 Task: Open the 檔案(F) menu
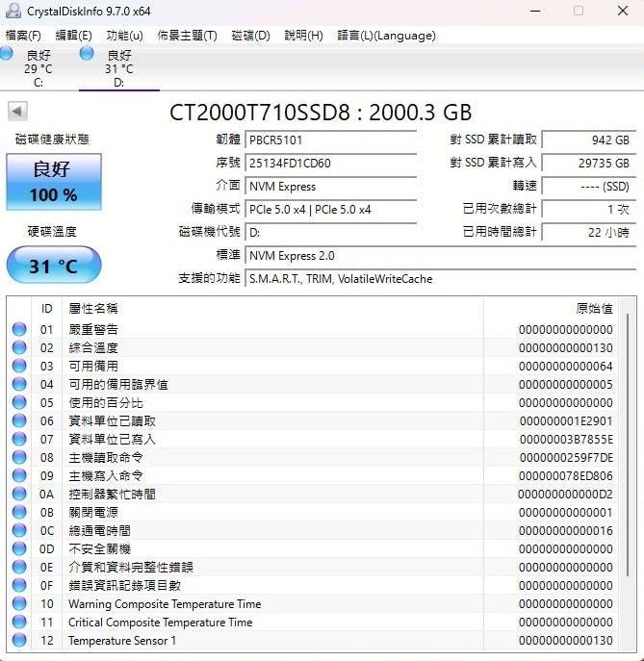click(23, 36)
